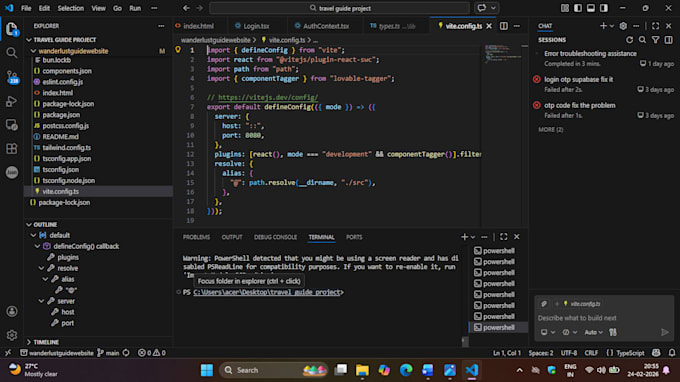Open Customize Layout button in title bar
This screenshot has height=382, width=680.
point(565,8)
